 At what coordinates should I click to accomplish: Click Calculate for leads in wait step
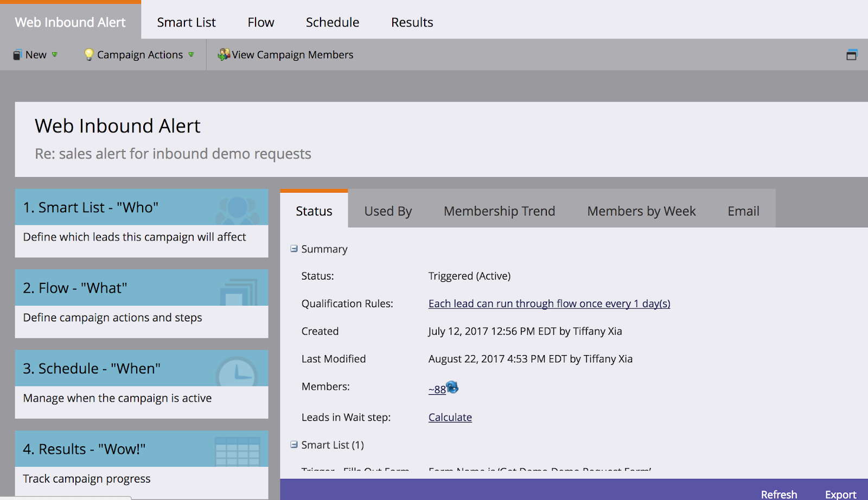pos(450,417)
